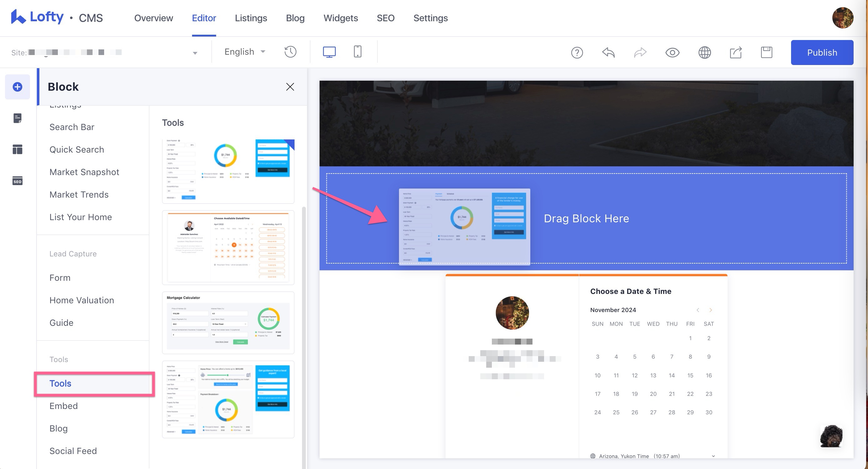
Task: Open the English language dropdown
Action: [245, 52]
